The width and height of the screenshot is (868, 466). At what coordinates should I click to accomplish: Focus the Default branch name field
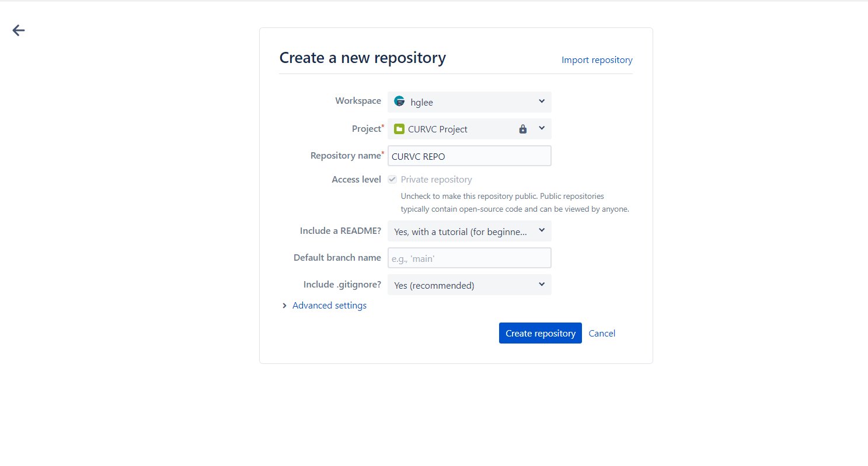(x=469, y=258)
